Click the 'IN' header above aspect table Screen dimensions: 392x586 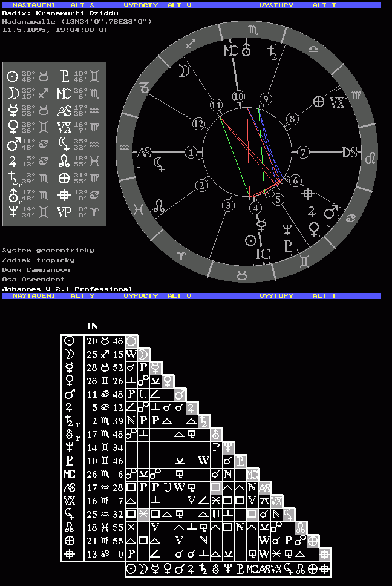[93, 326]
